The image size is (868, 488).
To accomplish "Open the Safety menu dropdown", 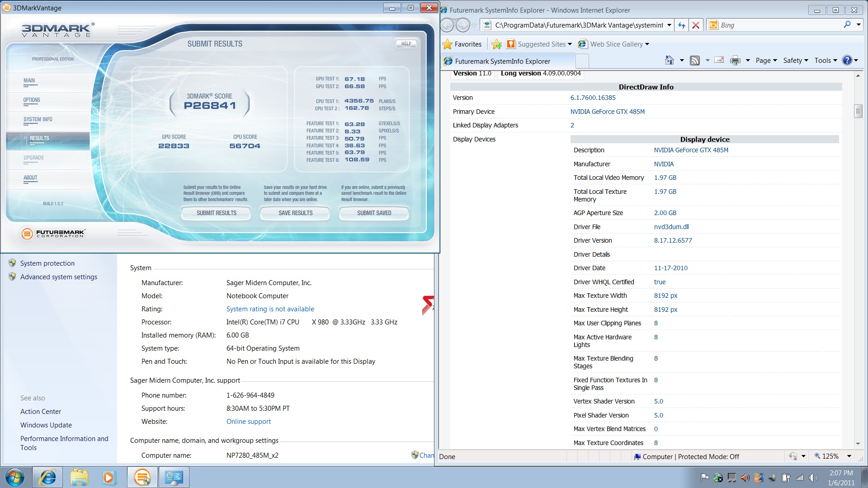I will [796, 61].
